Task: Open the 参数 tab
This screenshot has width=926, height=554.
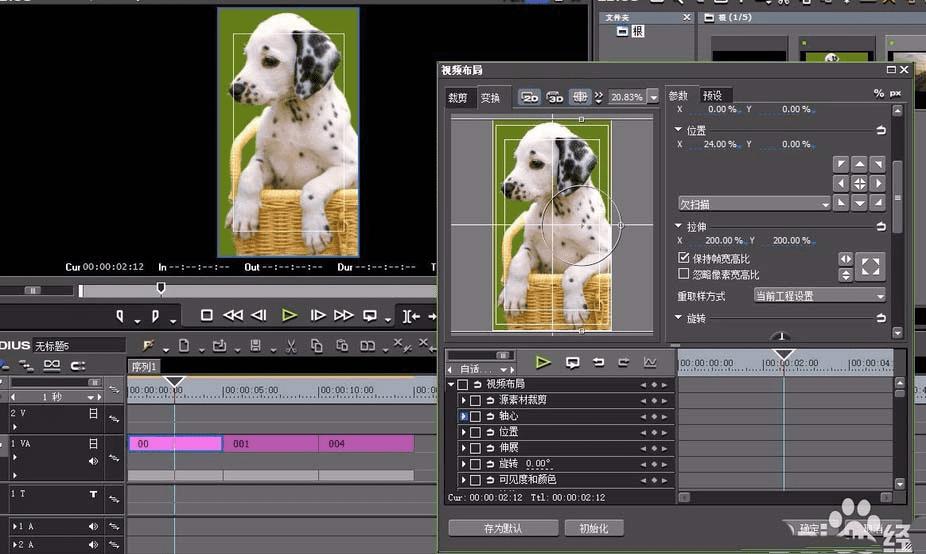Action: 678,95
